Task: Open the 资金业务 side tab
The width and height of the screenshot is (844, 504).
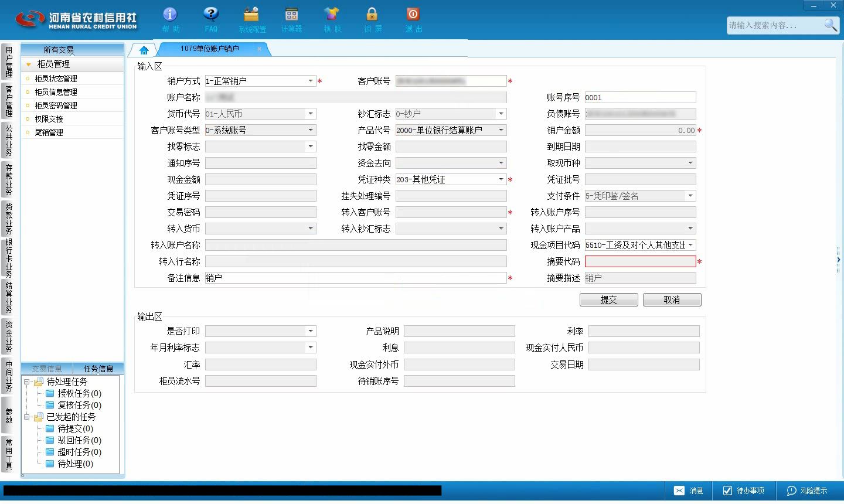Action: [x=9, y=336]
